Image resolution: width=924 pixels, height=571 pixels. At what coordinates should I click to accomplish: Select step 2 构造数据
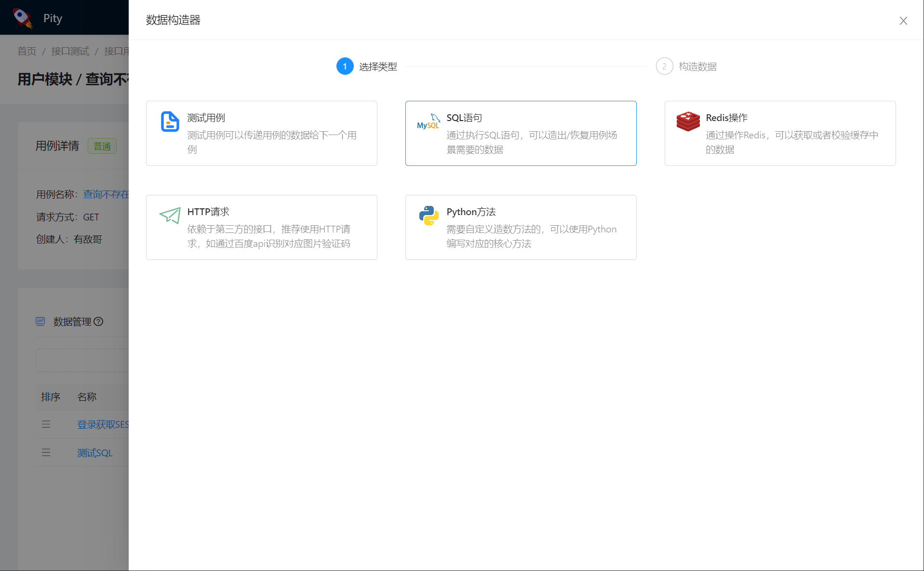pos(686,66)
